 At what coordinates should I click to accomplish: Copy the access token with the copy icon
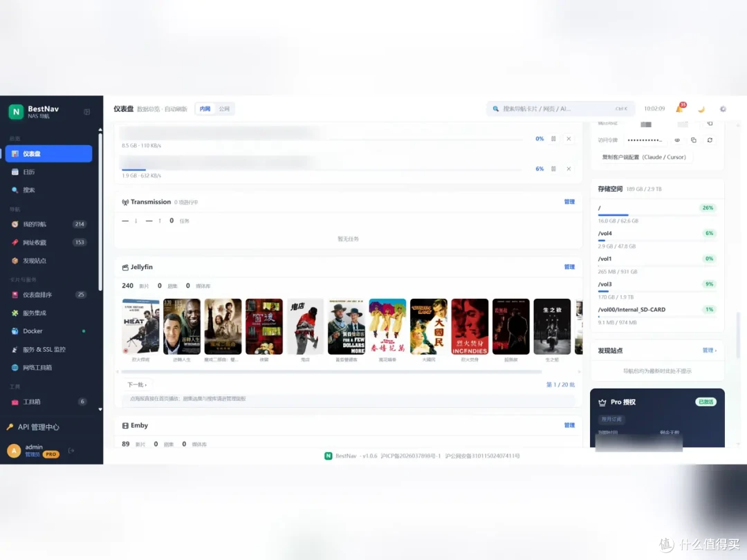(694, 140)
